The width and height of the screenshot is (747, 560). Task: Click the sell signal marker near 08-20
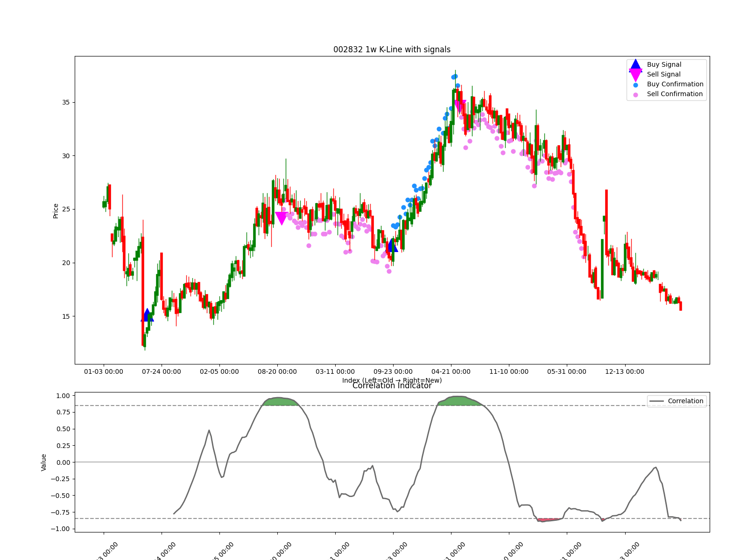(282, 218)
